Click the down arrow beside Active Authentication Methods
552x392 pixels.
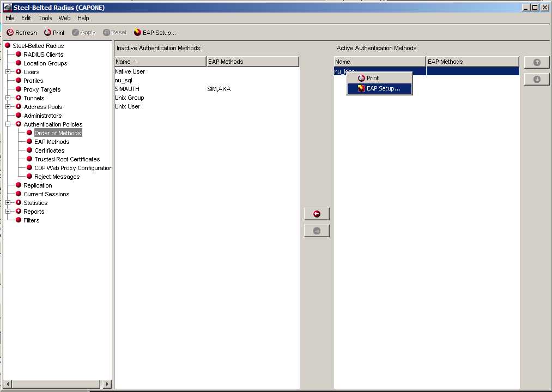[x=536, y=79]
